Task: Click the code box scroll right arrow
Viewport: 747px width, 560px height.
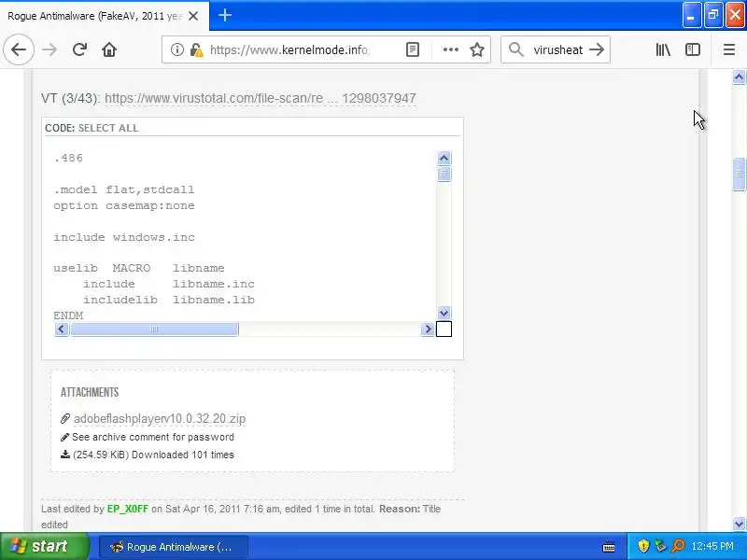Action: coord(428,329)
